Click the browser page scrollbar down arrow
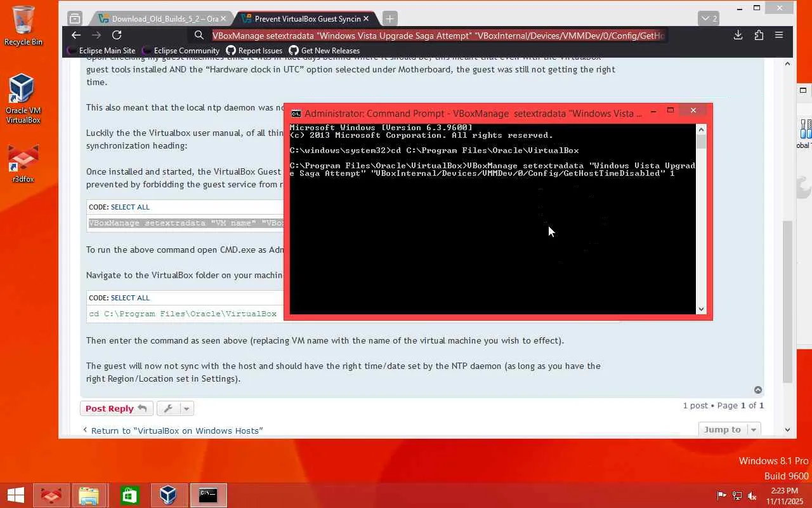The height and width of the screenshot is (508, 812). tap(788, 430)
